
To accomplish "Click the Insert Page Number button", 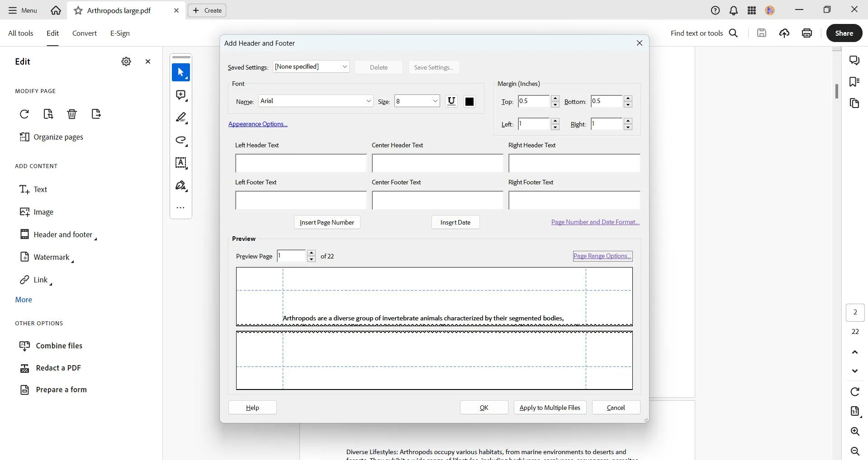I will 327,222.
